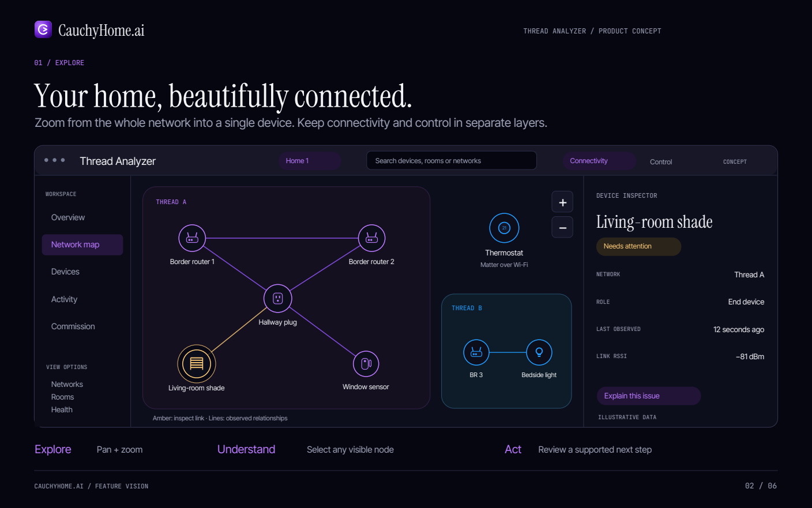
Task: Select the BR 3 router node icon
Action: click(476, 352)
